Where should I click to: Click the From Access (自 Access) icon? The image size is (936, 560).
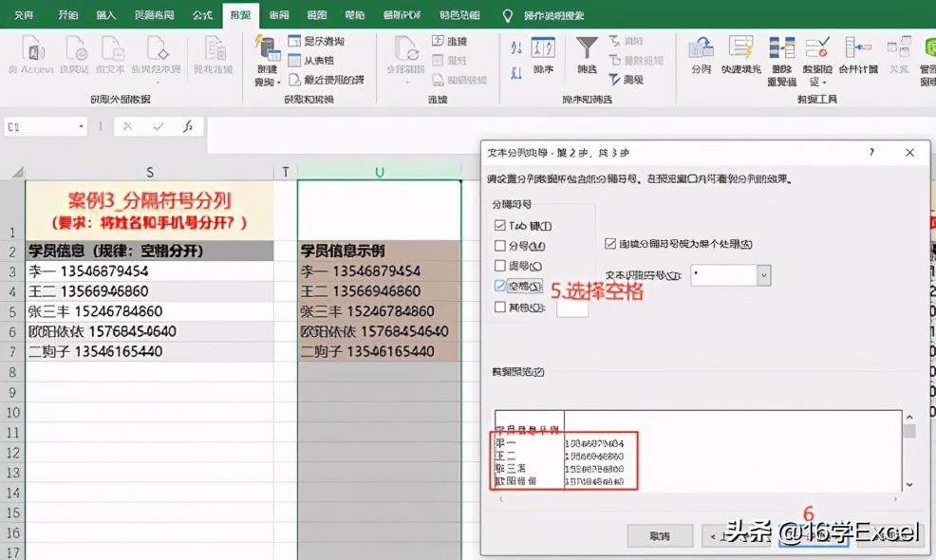pos(33,47)
